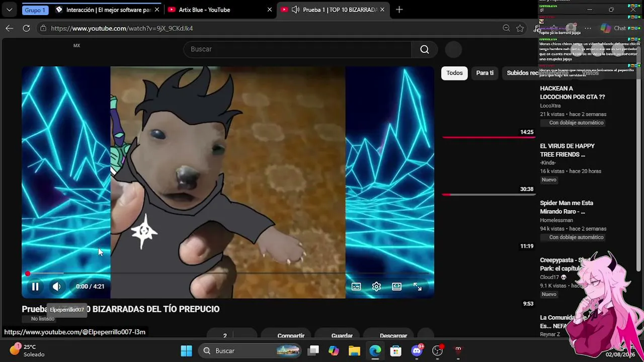Mute the tab using its speaker icon
This screenshot has width=644, height=362.
[x=295, y=10]
